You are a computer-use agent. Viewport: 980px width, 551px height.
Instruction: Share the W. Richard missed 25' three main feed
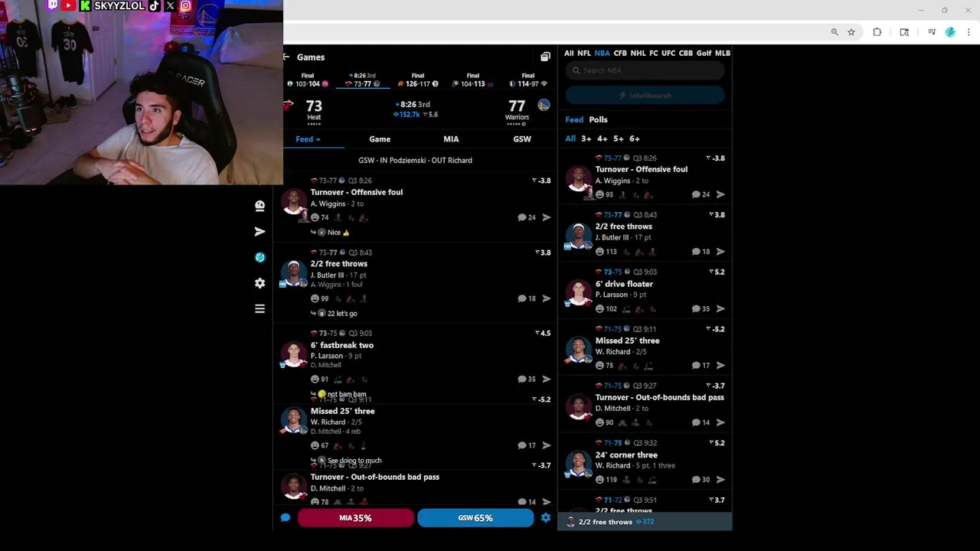(x=547, y=445)
